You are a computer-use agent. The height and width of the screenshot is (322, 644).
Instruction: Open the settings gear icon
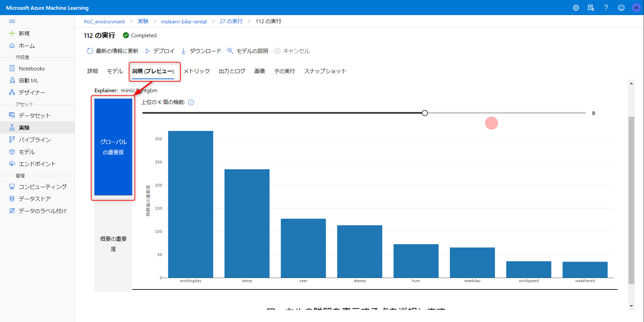tap(576, 8)
